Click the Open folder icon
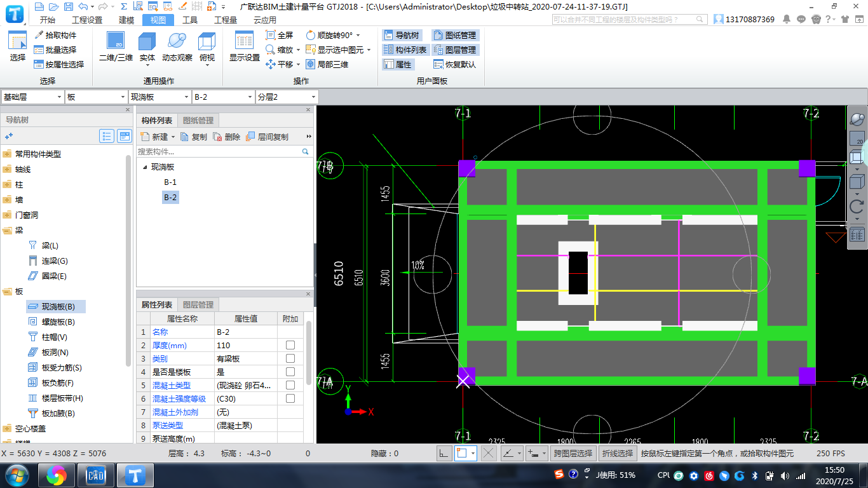The image size is (868, 488). point(53,6)
